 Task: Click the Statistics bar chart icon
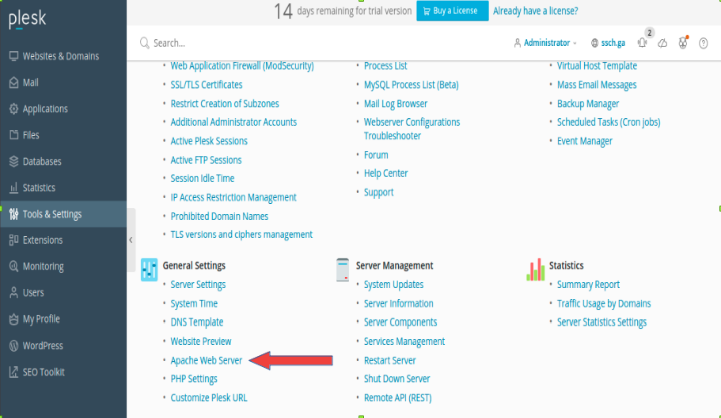click(536, 269)
